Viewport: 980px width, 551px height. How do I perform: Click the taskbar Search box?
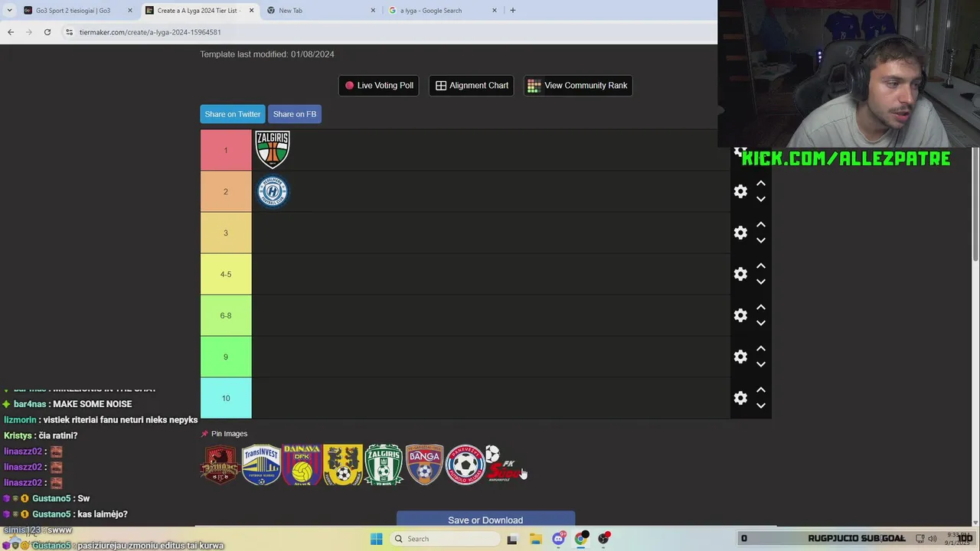[446, 539]
